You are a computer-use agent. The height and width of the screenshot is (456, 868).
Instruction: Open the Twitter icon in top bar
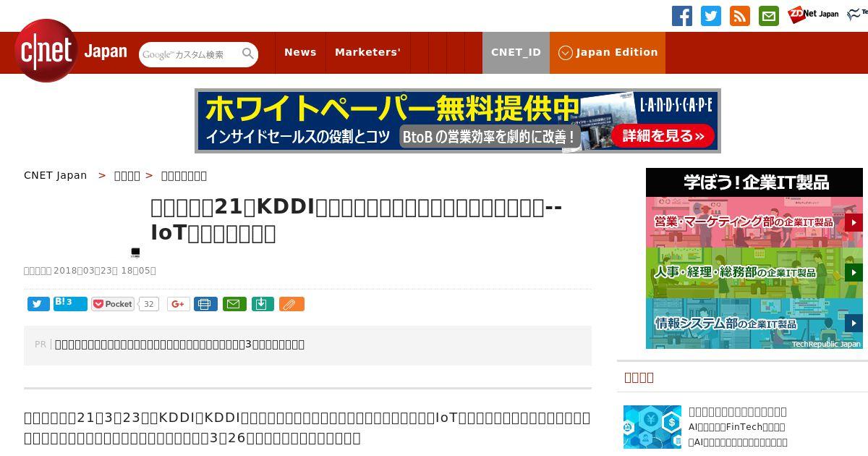click(x=711, y=16)
